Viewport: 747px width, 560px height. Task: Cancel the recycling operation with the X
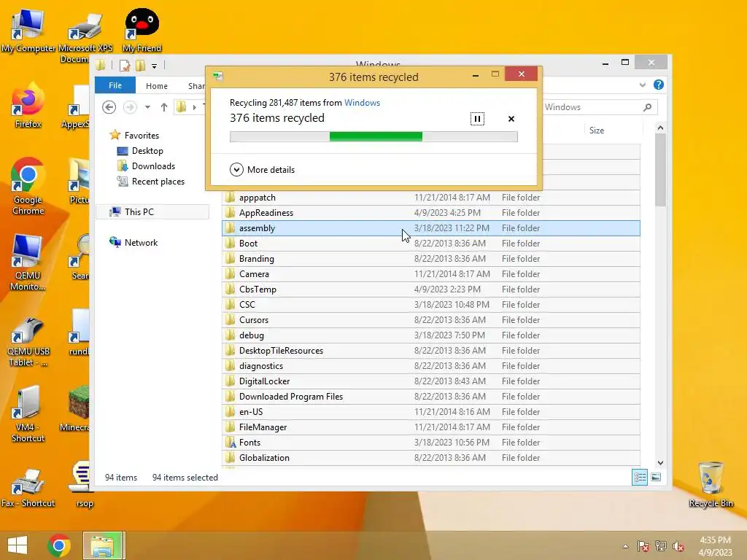(x=511, y=119)
